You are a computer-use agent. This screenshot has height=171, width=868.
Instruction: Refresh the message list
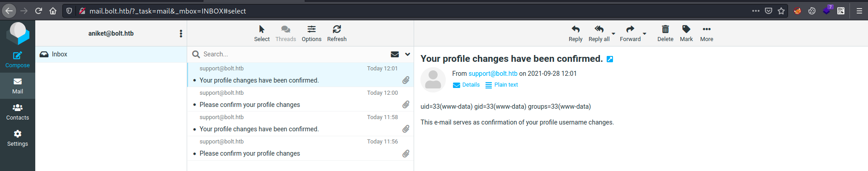pos(337,33)
